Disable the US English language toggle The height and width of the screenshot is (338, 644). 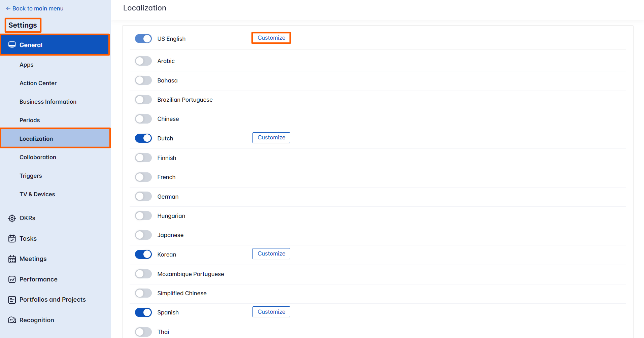[143, 38]
